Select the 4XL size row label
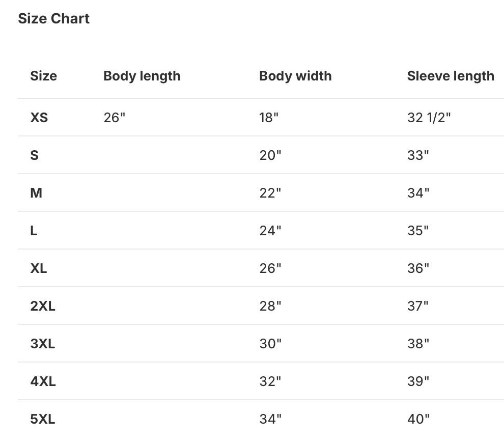Screen dimensions: 504x442 tap(43, 381)
